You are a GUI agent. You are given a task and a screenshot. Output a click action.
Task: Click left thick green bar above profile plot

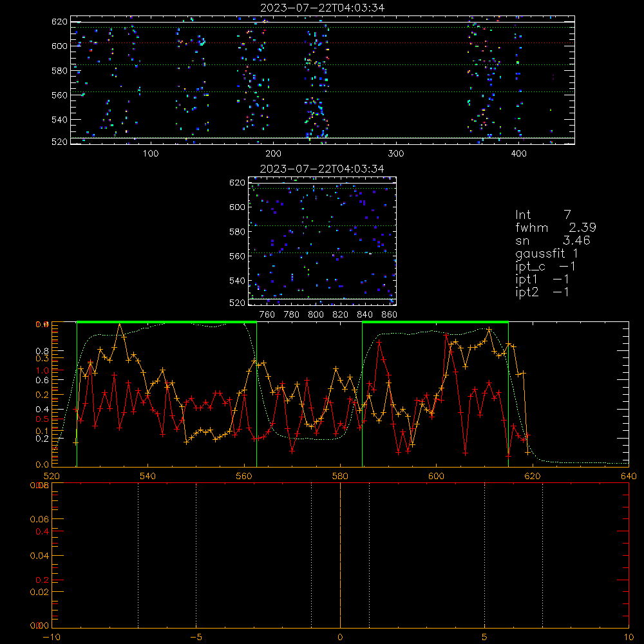[x=167, y=322]
